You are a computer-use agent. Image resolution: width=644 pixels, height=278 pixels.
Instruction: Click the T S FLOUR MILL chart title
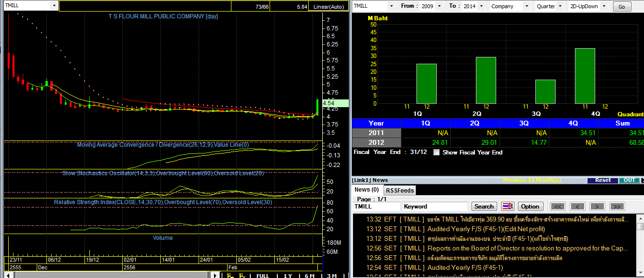point(163,16)
